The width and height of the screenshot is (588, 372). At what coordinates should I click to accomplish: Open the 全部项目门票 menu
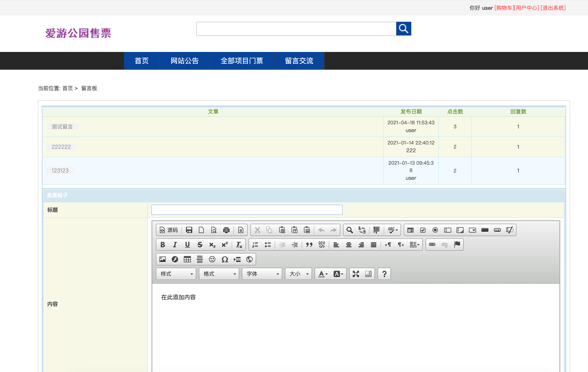[242, 61]
